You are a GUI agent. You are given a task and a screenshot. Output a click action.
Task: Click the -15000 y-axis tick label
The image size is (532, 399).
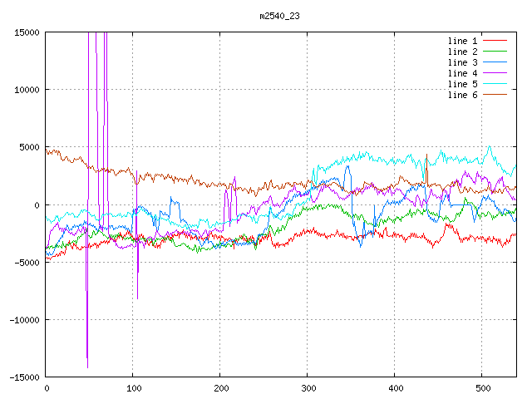23,377
